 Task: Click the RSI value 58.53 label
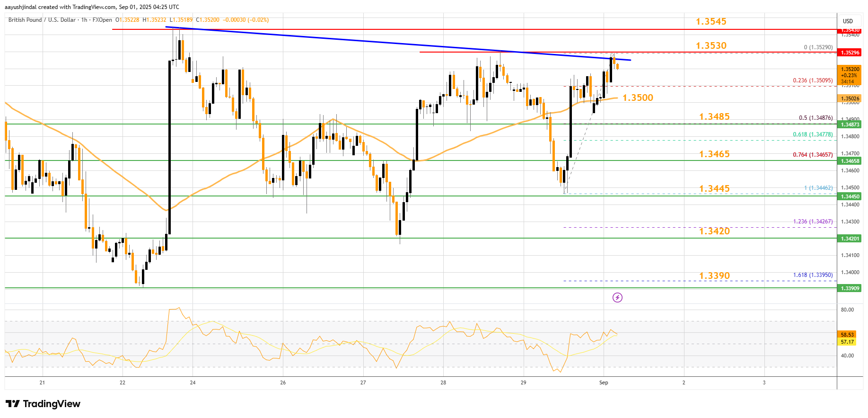(x=847, y=335)
